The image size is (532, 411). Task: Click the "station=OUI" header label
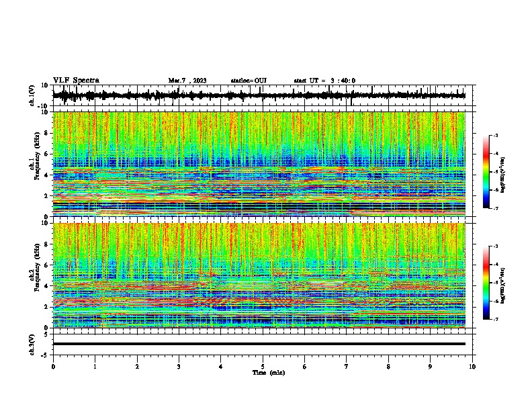click(249, 81)
